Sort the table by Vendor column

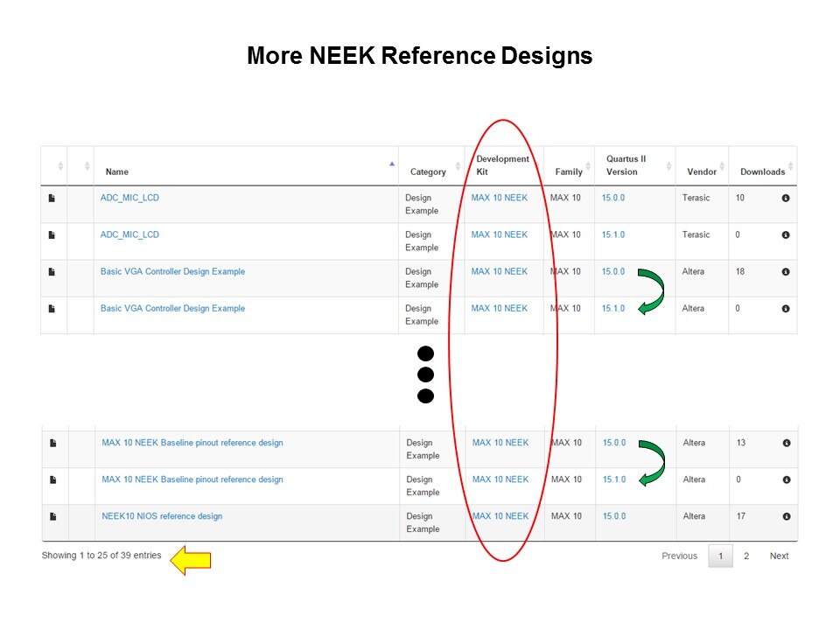(x=702, y=171)
